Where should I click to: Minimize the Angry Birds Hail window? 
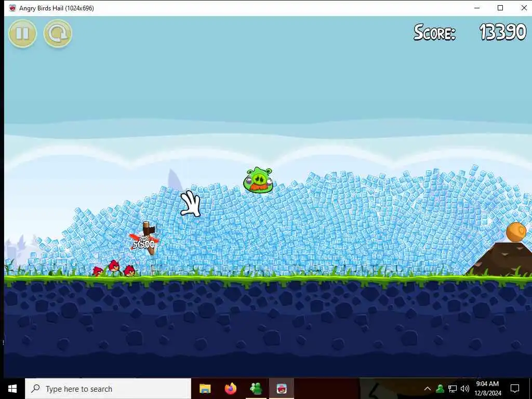[477, 8]
